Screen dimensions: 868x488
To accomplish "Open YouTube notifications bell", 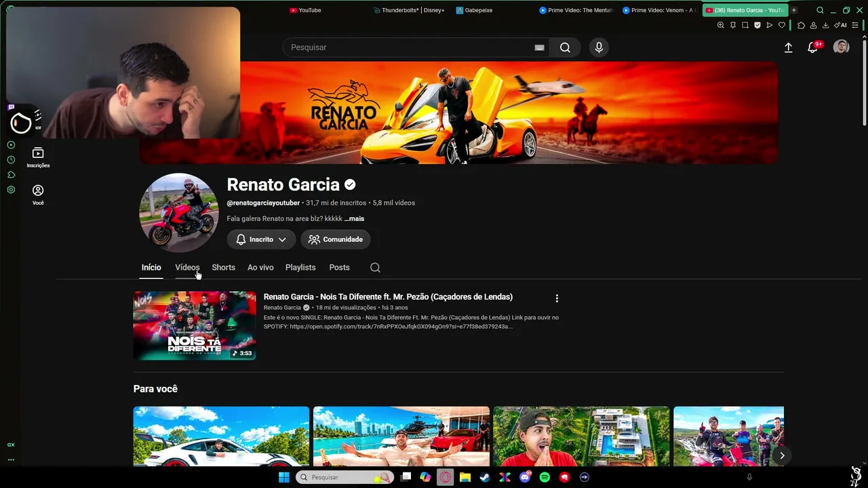I will (x=812, y=47).
